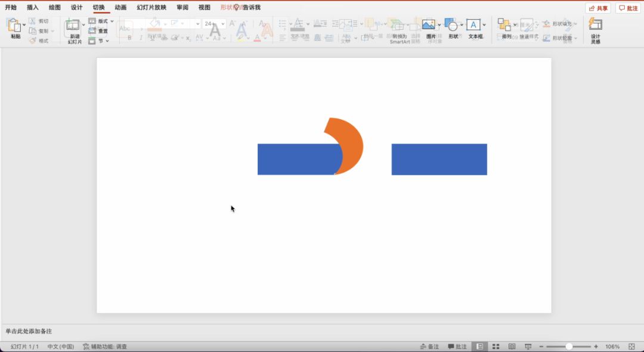Click the 新建幻灯片 new slide icon

(x=73, y=26)
